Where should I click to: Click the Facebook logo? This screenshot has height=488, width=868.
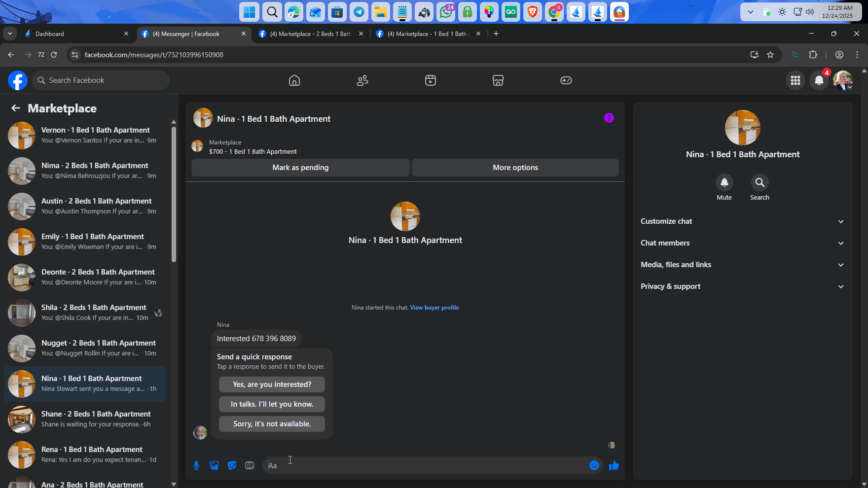tap(18, 80)
